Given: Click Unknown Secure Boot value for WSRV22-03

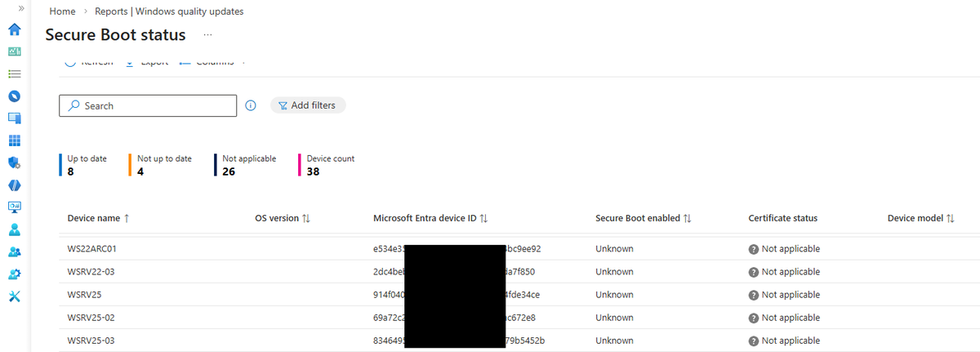Looking at the screenshot, I should pyautogui.click(x=614, y=272).
